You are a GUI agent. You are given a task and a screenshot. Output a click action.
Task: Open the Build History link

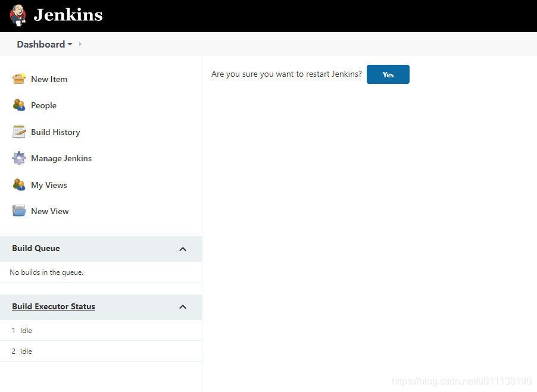(55, 132)
